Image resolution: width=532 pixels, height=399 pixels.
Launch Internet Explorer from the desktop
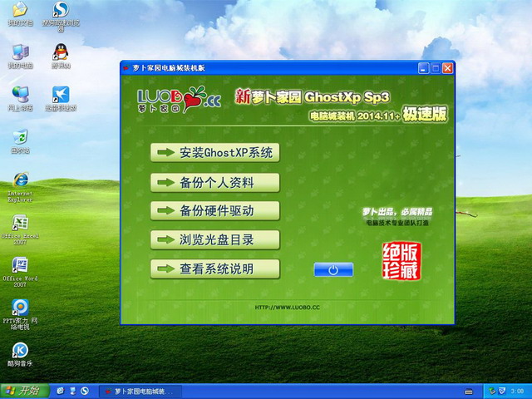pyautogui.click(x=20, y=187)
